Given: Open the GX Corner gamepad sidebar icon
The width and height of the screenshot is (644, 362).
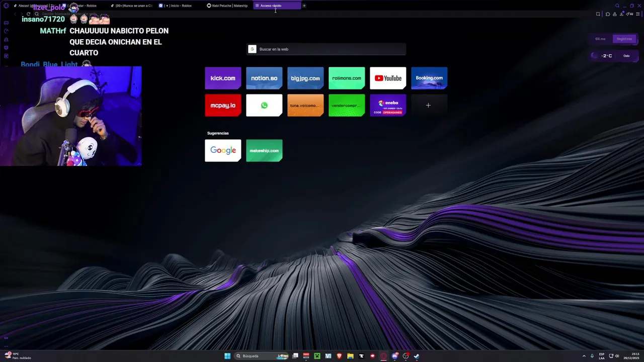Looking at the screenshot, I should point(6,23).
